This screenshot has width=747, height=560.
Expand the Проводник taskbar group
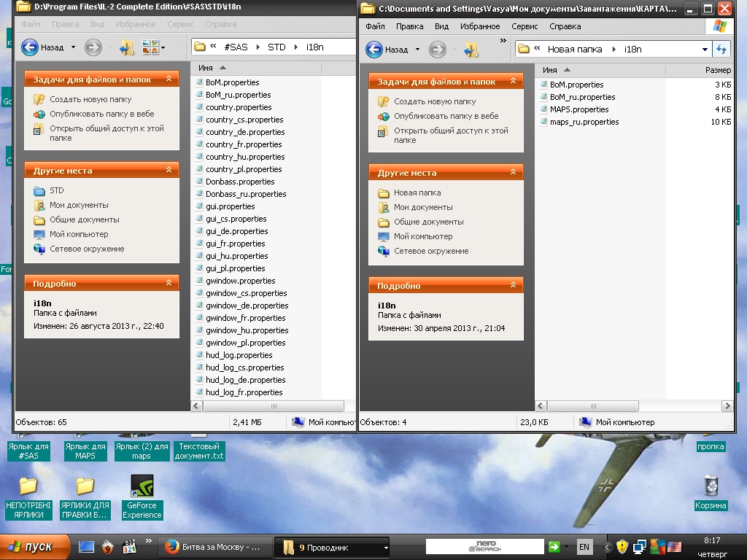click(x=386, y=547)
